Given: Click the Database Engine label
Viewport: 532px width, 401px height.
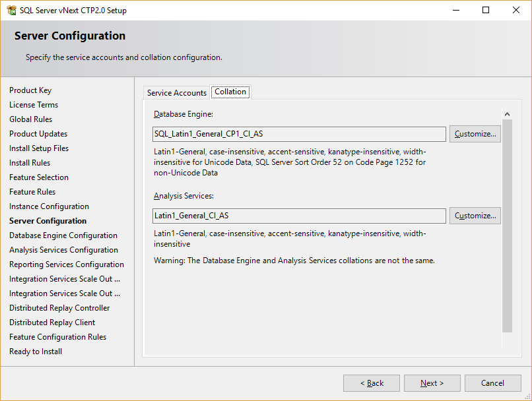Looking at the screenshot, I should tap(183, 114).
